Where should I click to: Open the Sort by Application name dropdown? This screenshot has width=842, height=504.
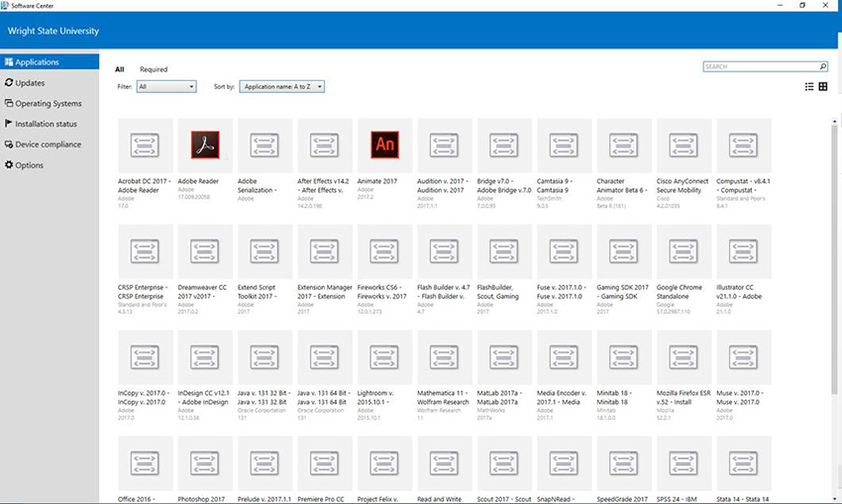pos(282,86)
